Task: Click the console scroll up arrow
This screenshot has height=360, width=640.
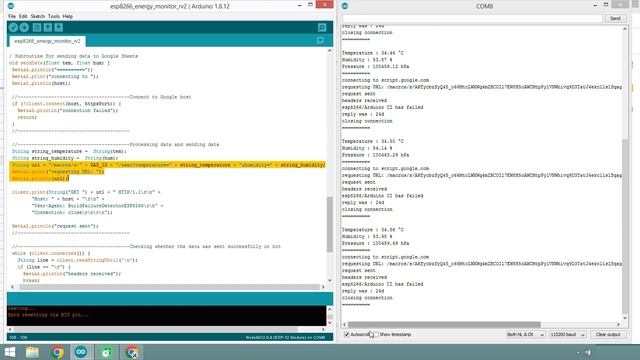Action: click(330, 309)
